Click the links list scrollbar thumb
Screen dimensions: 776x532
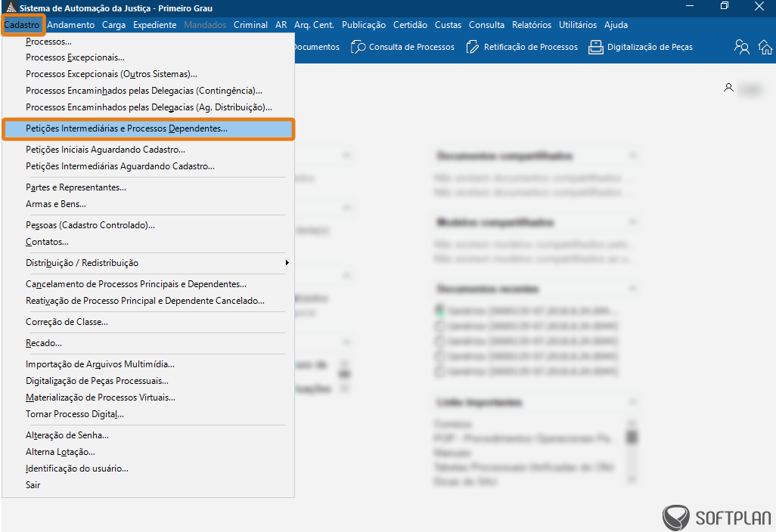[632, 437]
